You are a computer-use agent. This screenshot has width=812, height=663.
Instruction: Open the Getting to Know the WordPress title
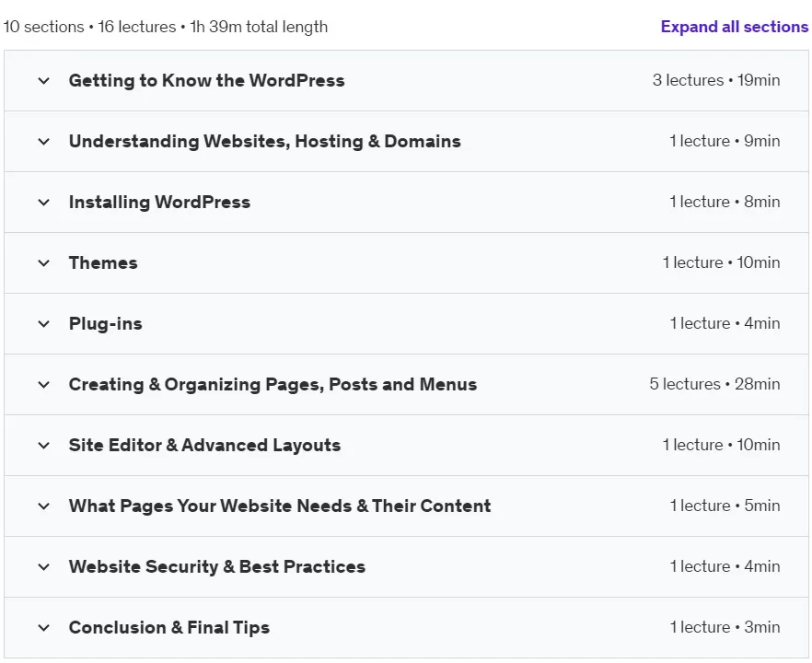click(206, 81)
